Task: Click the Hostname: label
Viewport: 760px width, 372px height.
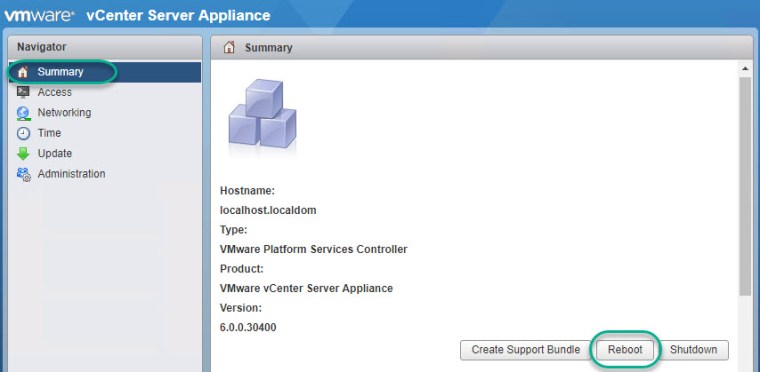Action: click(247, 191)
